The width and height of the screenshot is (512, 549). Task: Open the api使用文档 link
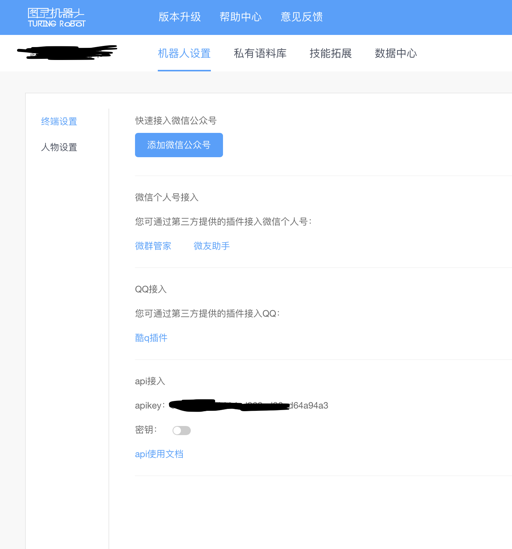(159, 454)
